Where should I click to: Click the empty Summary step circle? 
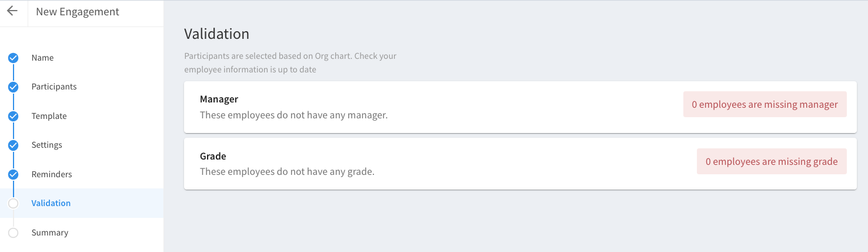point(13,233)
